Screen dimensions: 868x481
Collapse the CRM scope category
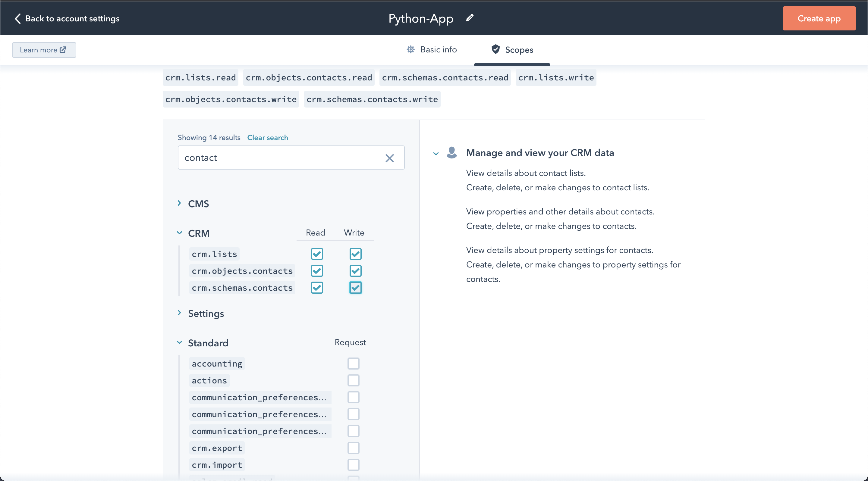click(x=179, y=233)
